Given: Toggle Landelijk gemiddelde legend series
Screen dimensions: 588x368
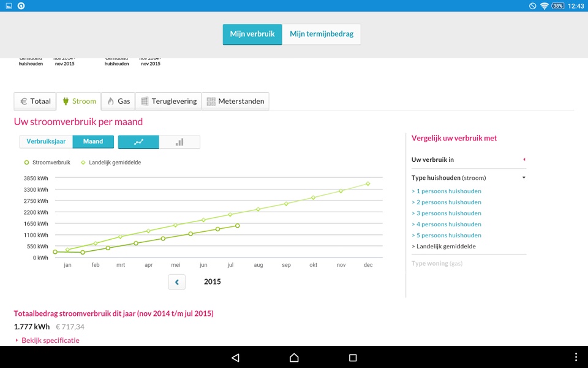Looking at the screenshot, I should tap(111, 163).
